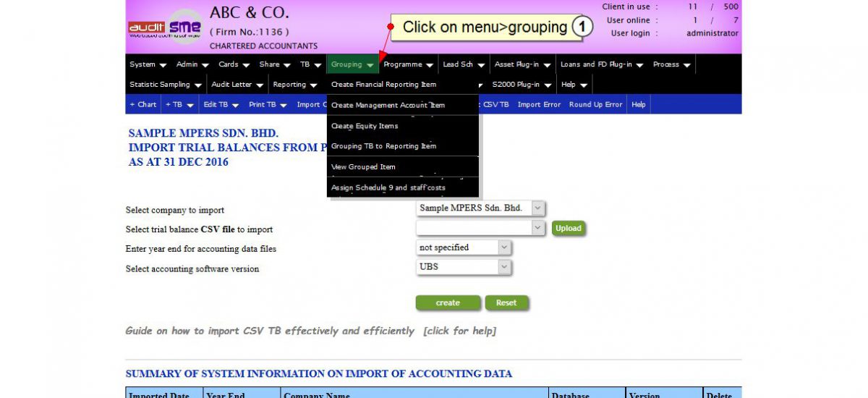Click the green Upload button
868x398 pixels.
click(568, 228)
